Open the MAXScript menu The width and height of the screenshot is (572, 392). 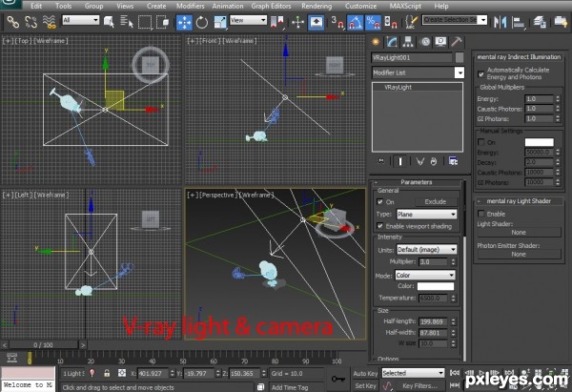click(405, 6)
